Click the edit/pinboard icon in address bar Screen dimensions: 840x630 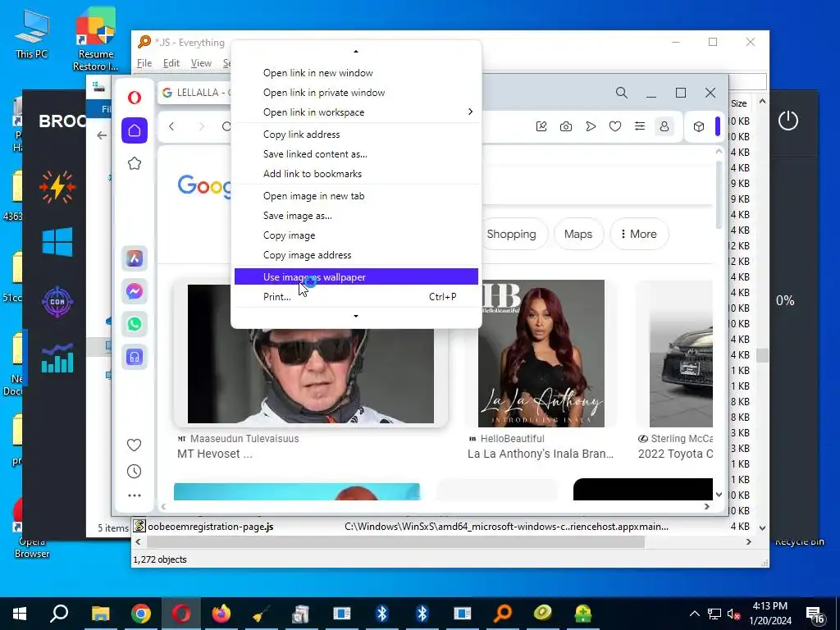point(541,126)
